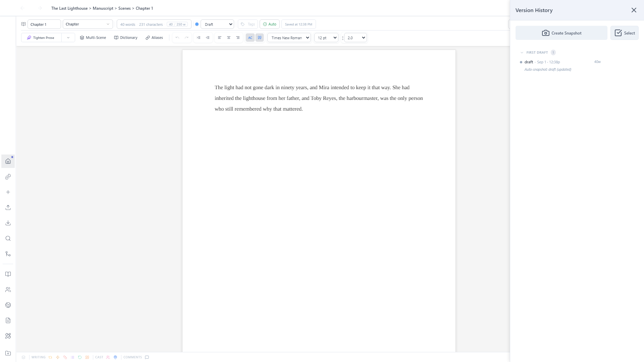
Task: Click the layers icon in the status bar
Action: (23, 357)
